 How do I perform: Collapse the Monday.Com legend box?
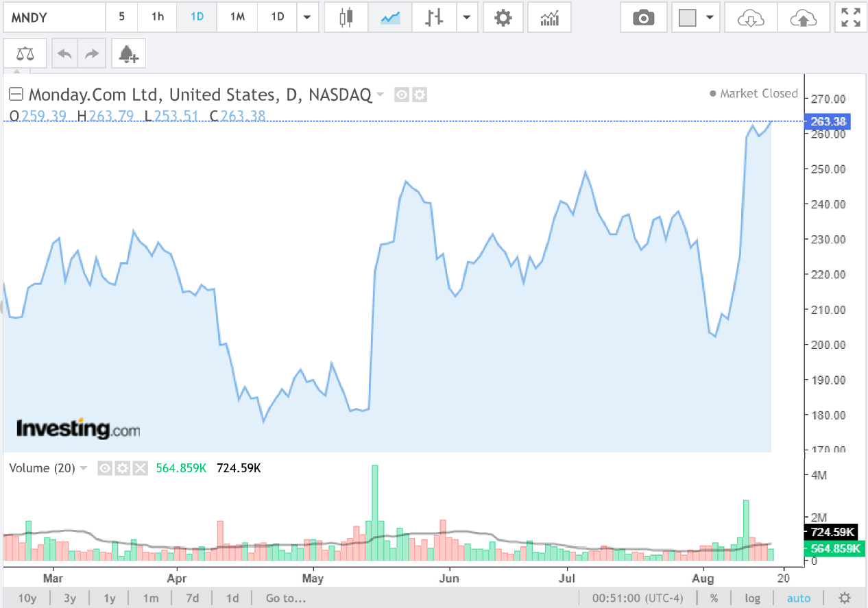pyautogui.click(x=15, y=95)
